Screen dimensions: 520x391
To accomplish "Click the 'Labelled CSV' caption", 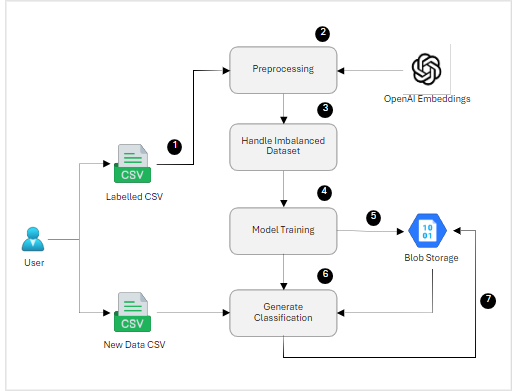I will point(134,197).
